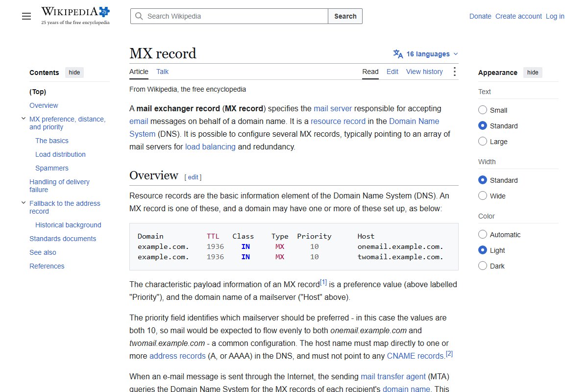Jump to The basics in contents
The height and width of the screenshot is (392, 588).
coord(52,141)
